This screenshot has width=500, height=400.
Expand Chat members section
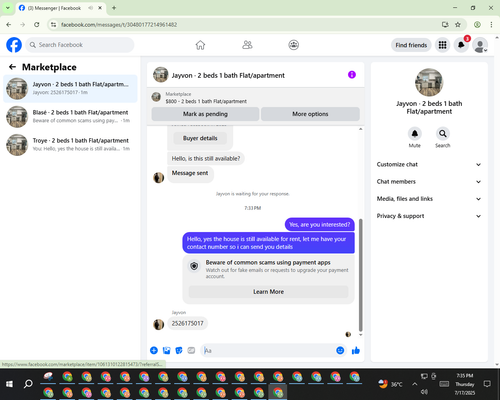click(429, 182)
